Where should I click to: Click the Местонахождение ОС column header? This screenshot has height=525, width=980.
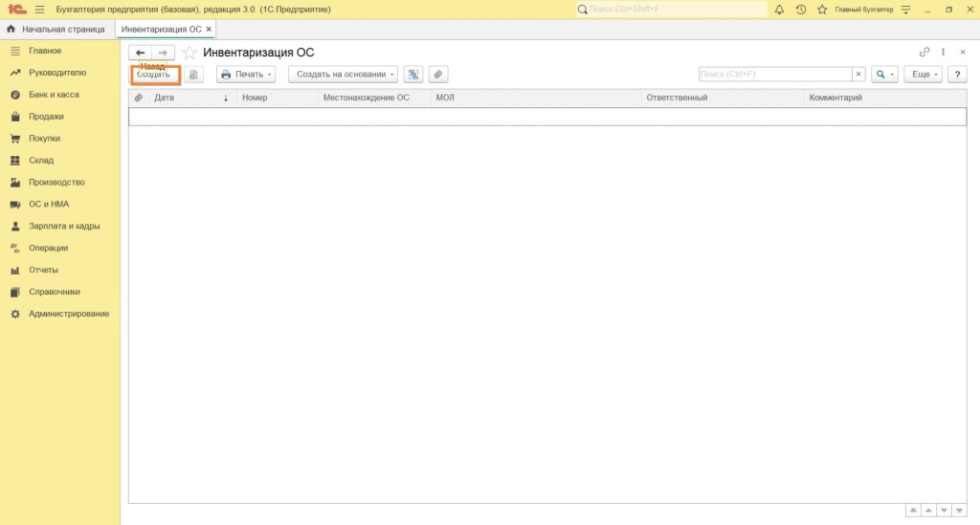[374, 98]
